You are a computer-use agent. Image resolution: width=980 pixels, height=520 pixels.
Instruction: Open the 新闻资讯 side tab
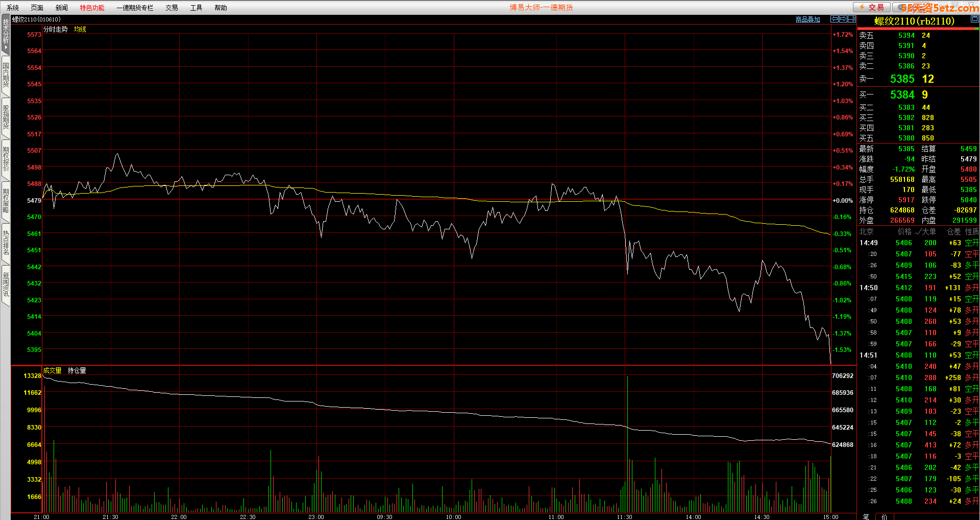[x=6, y=285]
